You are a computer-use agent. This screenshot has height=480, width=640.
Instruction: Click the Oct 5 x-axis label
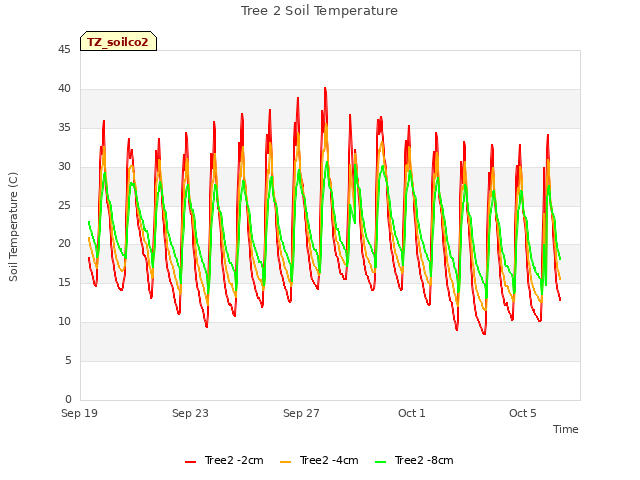[x=523, y=413]
